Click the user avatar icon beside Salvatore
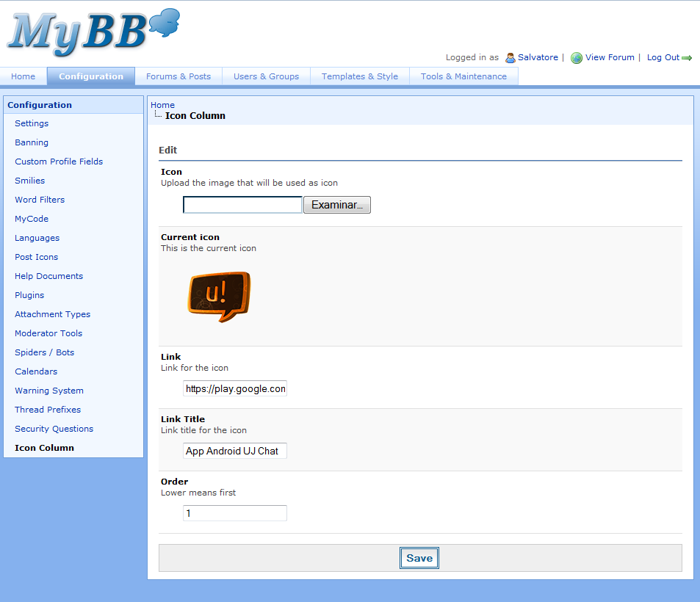 click(x=510, y=57)
